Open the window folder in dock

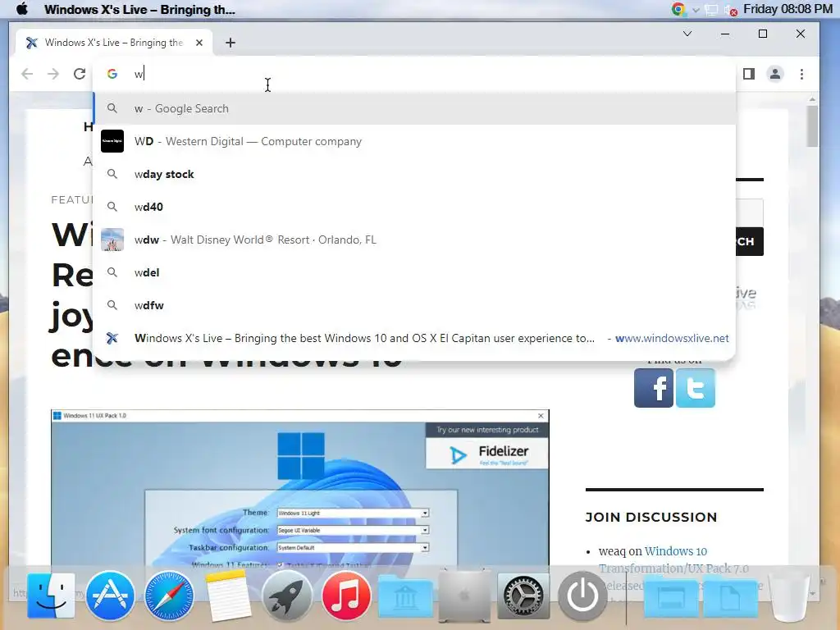[x=671, y=598]
